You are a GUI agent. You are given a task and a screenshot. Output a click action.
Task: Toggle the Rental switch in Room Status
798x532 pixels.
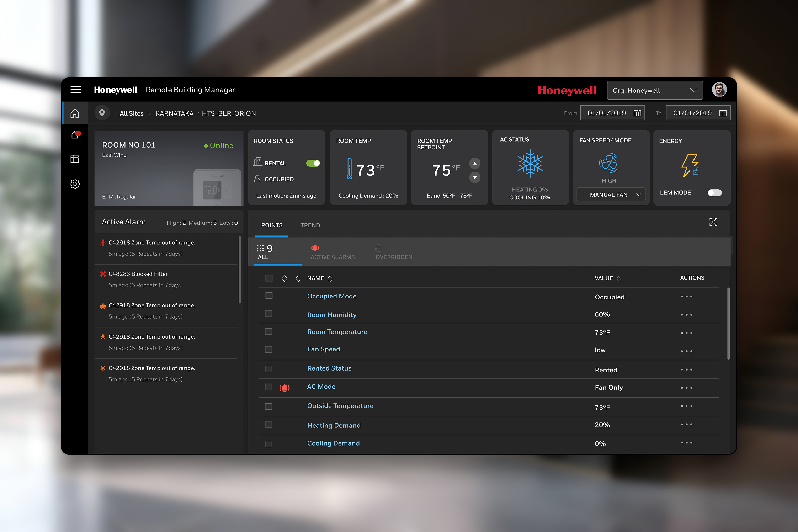pyautogui.click(x=313, y=163)
